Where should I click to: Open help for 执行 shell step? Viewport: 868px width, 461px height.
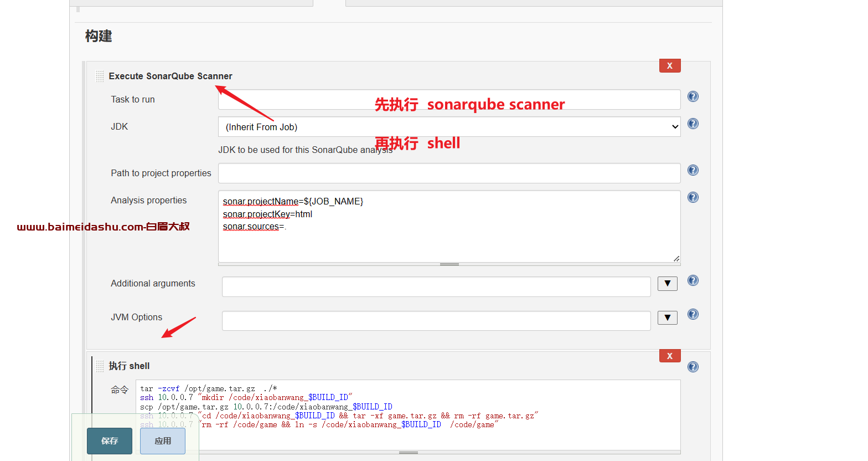pos(693,367)
